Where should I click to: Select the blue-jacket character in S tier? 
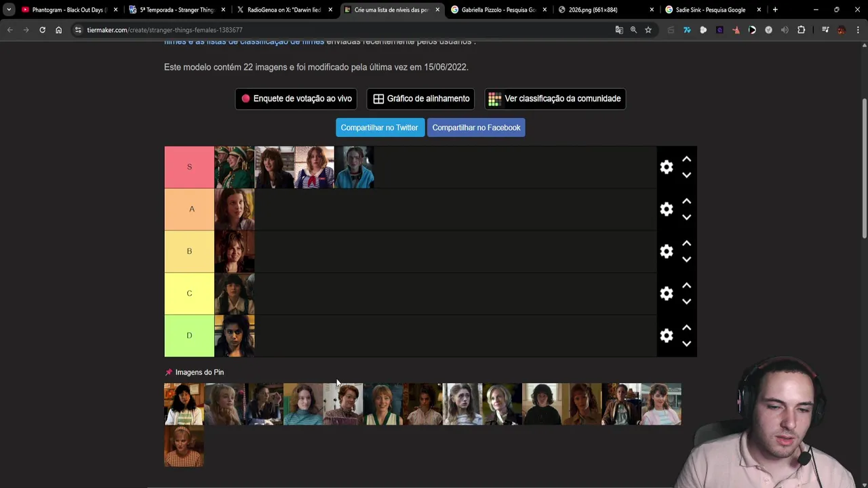click(x=354, y=167)
